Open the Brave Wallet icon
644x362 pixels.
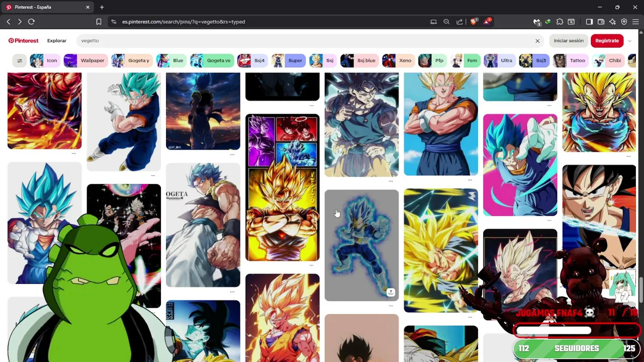pyautogui.click(x=601, y=22)
